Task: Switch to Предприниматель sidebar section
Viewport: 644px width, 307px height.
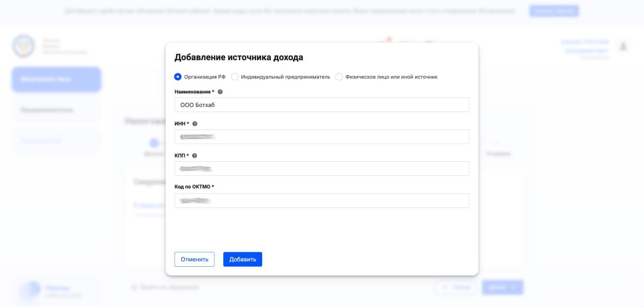Action: (56, 110)
